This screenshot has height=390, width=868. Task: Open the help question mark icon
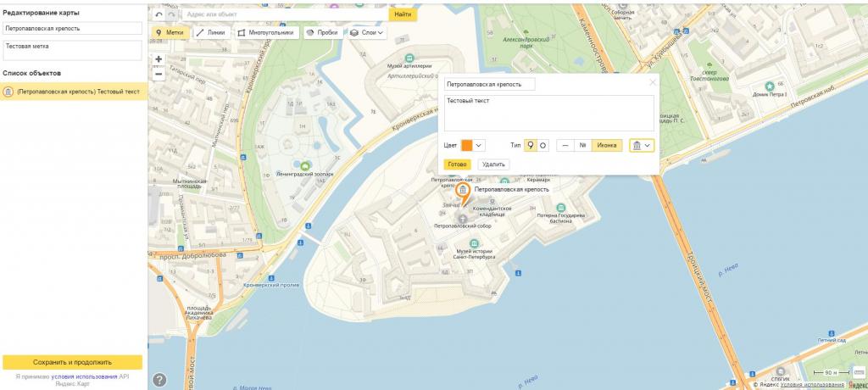coord(159,380)
